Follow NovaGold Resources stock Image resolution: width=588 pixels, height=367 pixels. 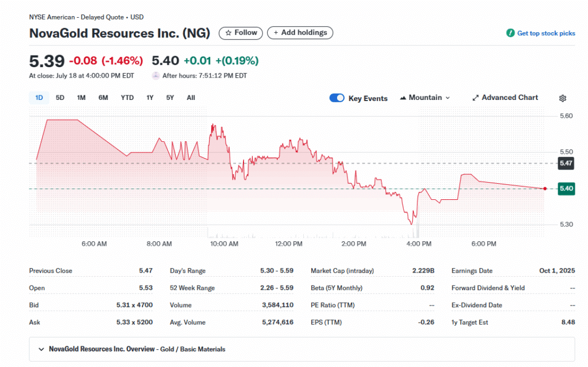coord(241,33)
